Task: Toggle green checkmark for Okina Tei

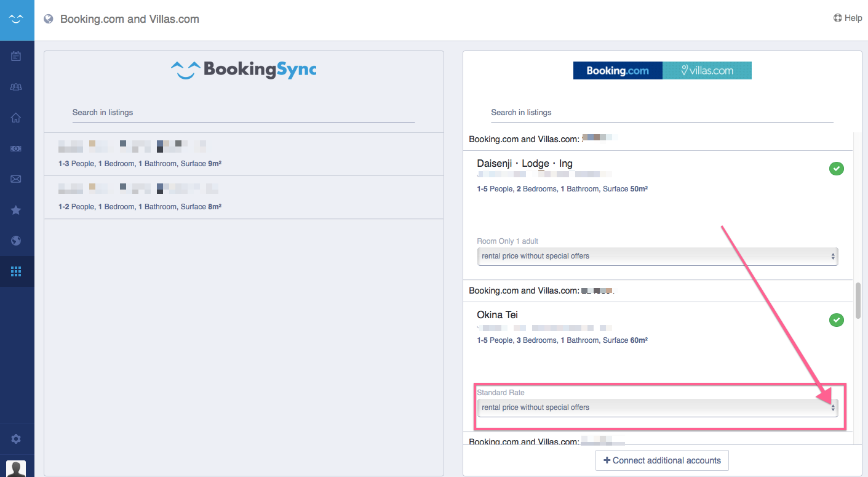Action: point(836,320)
